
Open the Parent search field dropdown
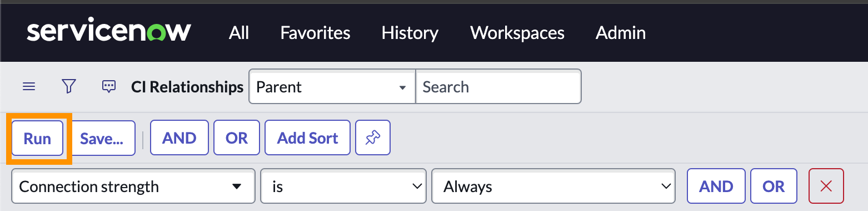[332, 87]
